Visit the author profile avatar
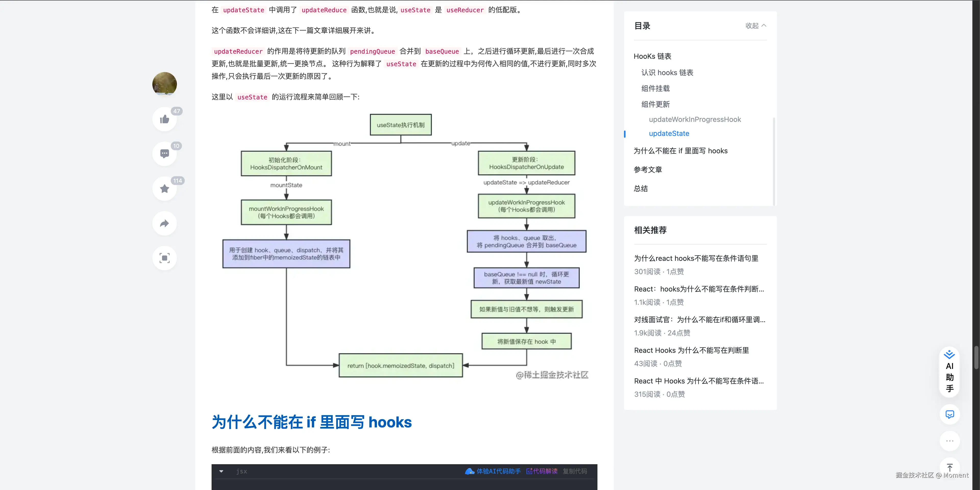 point(164,84)
